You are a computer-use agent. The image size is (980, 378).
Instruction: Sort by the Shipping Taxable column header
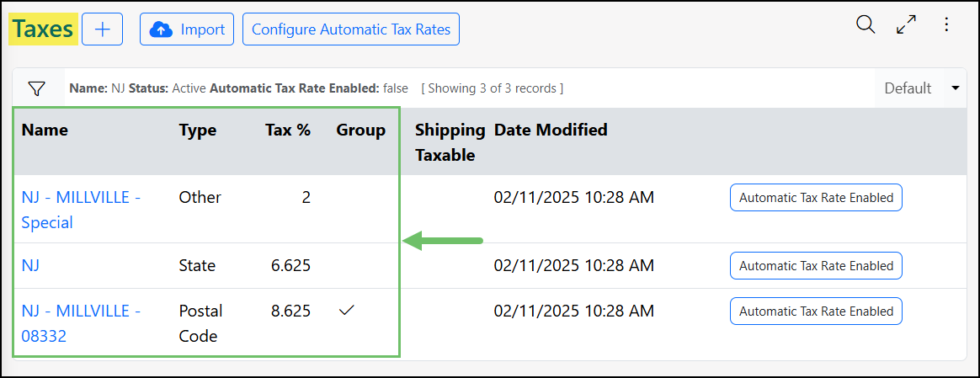(x=450, y=142)
